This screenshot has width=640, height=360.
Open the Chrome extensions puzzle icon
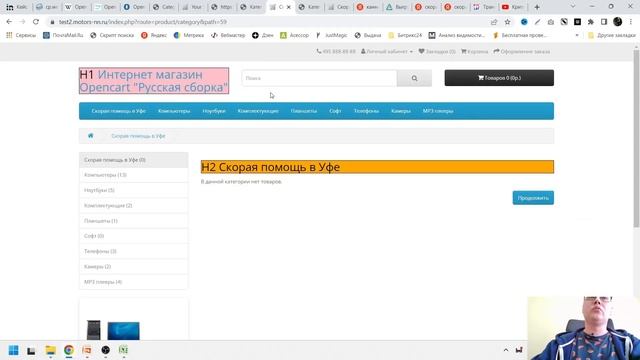[x=591, y=22]
